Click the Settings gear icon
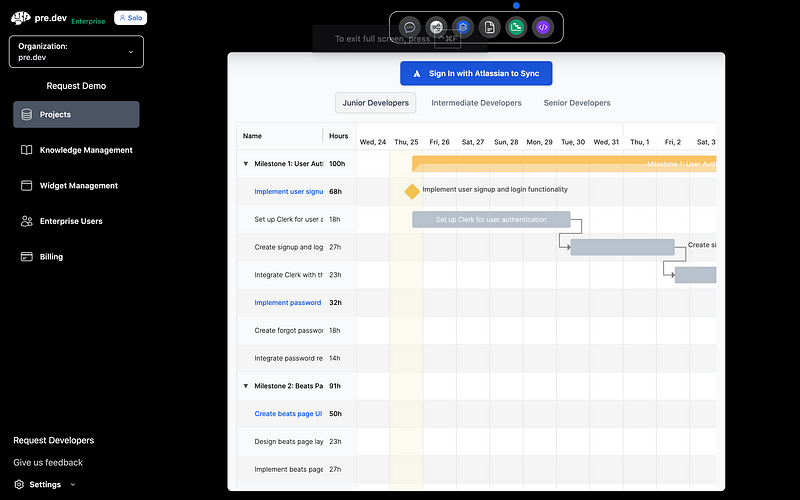 pos(19,485)
